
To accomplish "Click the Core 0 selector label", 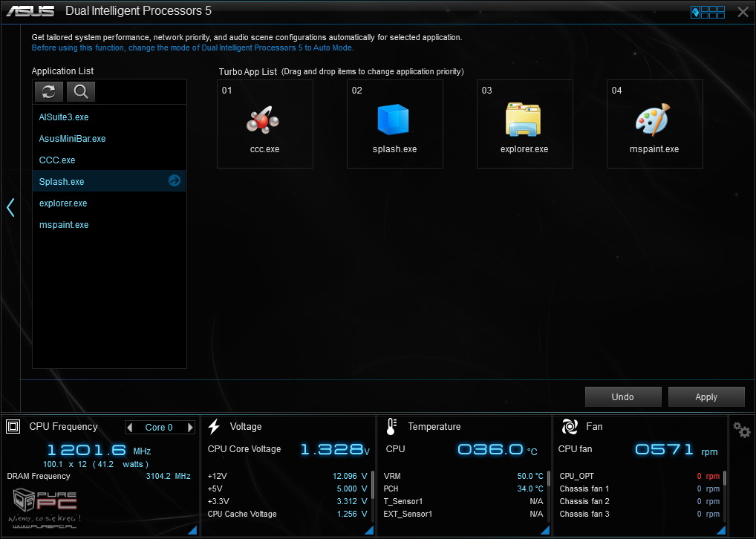I will pos(159,427).
